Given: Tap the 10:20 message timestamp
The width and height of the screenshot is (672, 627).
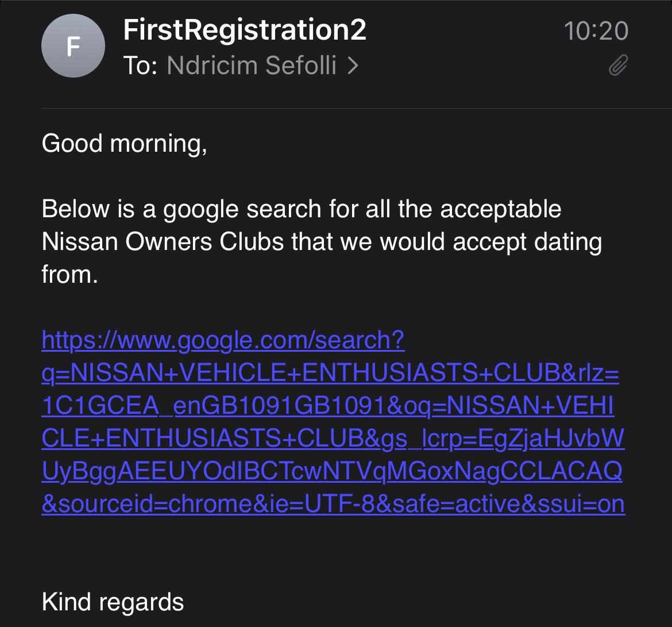Looking at the screenshot, I should [596, 30].
